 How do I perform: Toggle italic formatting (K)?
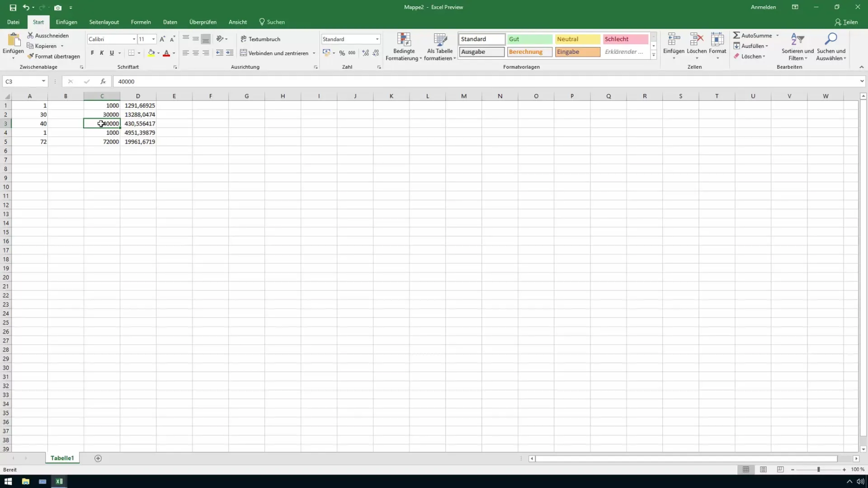tap(102, 53)
